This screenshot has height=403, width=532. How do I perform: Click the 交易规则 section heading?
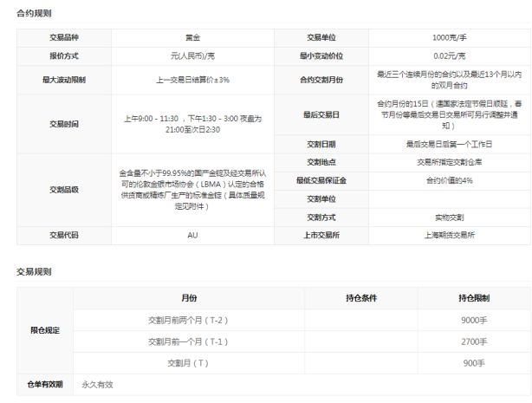tap(34, 272)
